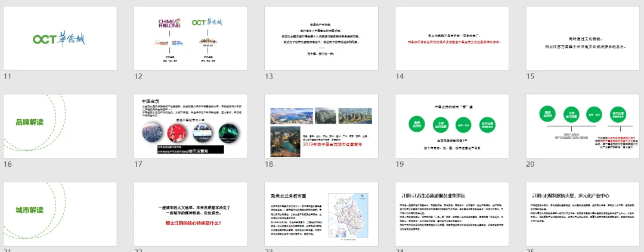Choose slide 20 with green circles diagram
This screenshot has width=644, height=252.
(x=583, y=126)
